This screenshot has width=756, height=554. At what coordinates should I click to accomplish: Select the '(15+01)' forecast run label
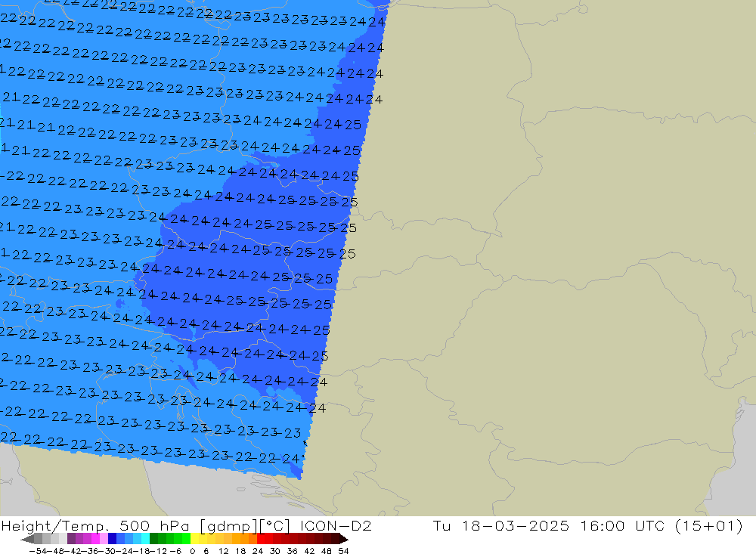tap(709, 526)
